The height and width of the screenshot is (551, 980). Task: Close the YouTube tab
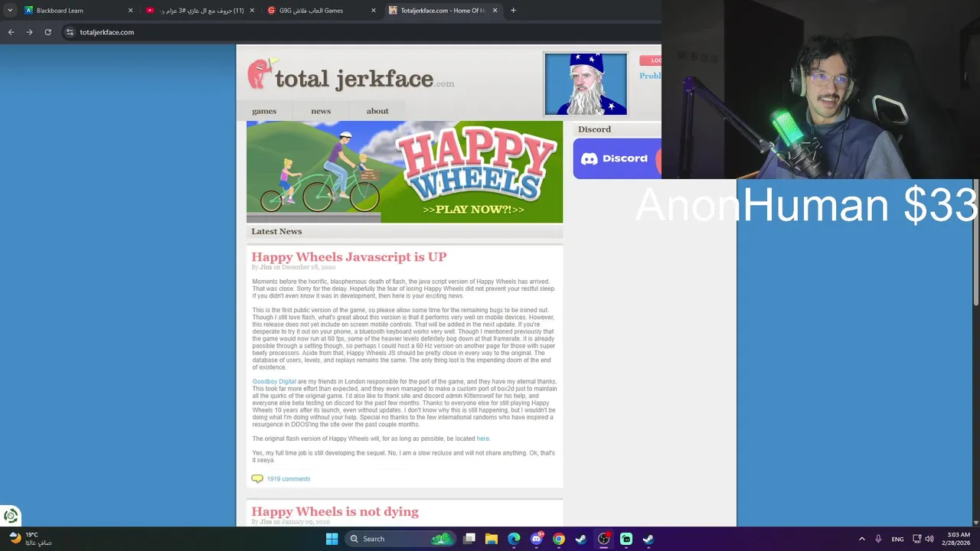click(252, 11)
